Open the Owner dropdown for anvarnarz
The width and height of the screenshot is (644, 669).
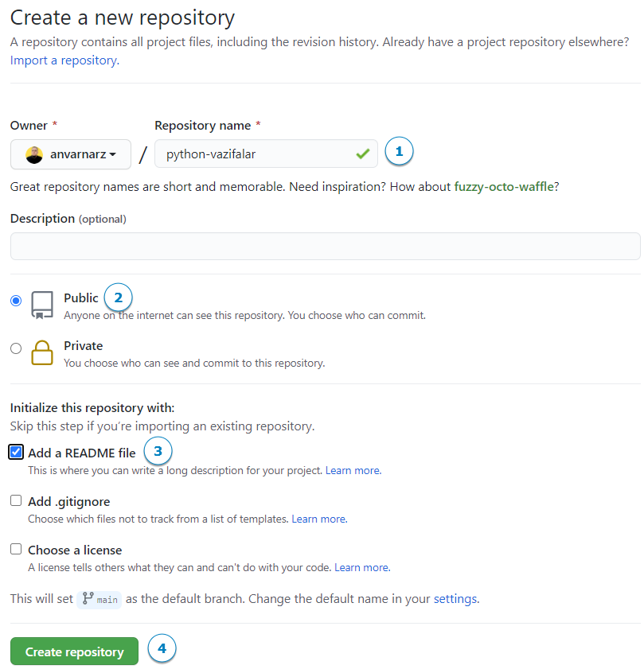[x=71, y=154]
